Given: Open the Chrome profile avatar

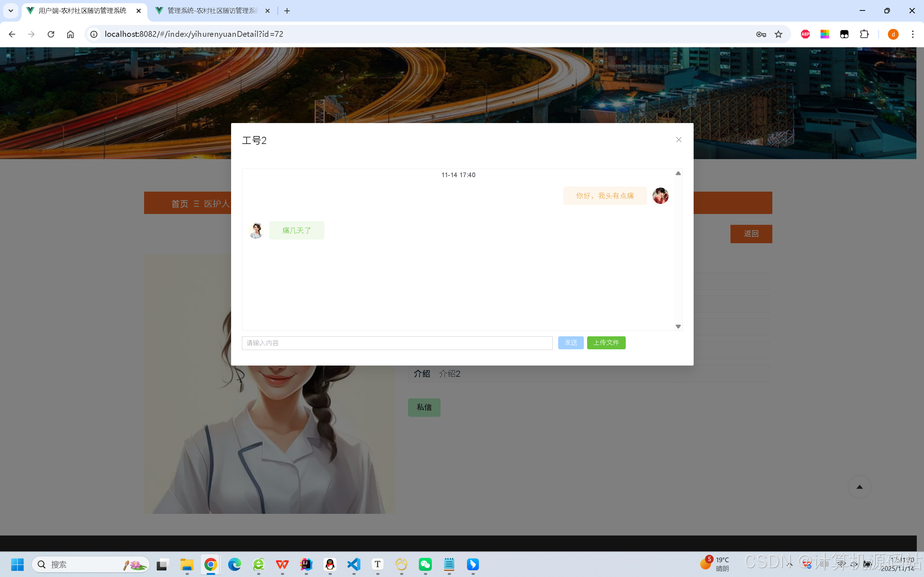Looking at the screenshot, I should tap(893, 34).
